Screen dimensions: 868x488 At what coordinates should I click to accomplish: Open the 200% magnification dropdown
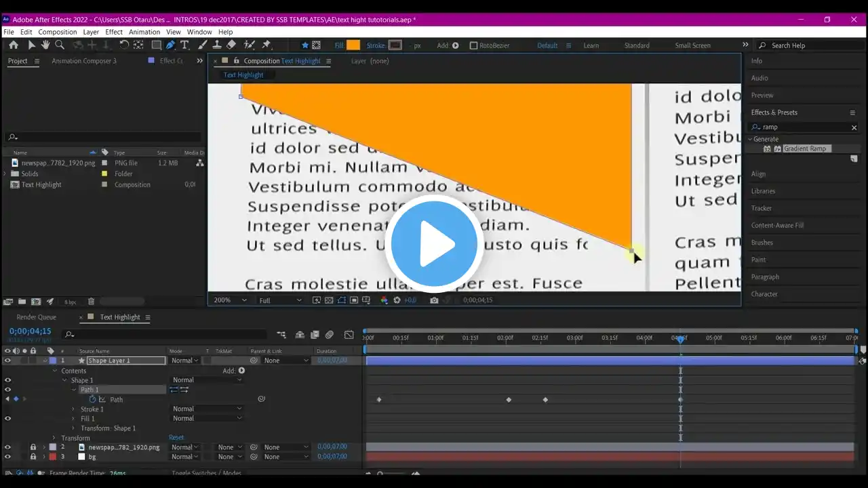[x=231, y=300]
